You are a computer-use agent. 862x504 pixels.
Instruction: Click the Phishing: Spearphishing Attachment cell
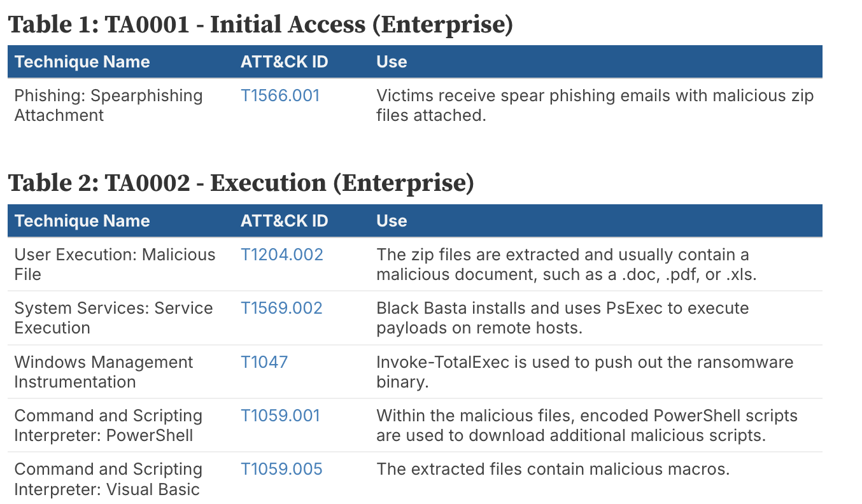[x=108, y=105]
